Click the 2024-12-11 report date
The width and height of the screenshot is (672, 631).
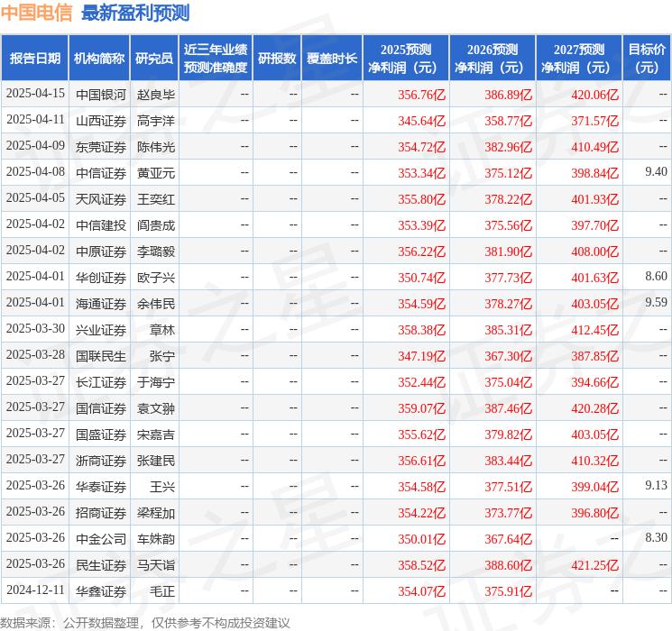point(35,590)
